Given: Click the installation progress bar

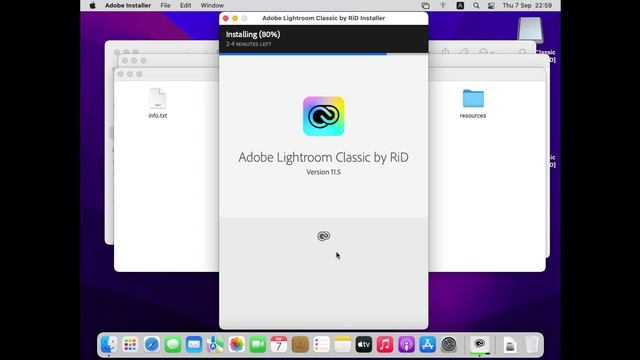Looking at the screenshot, I should point(324,53).
